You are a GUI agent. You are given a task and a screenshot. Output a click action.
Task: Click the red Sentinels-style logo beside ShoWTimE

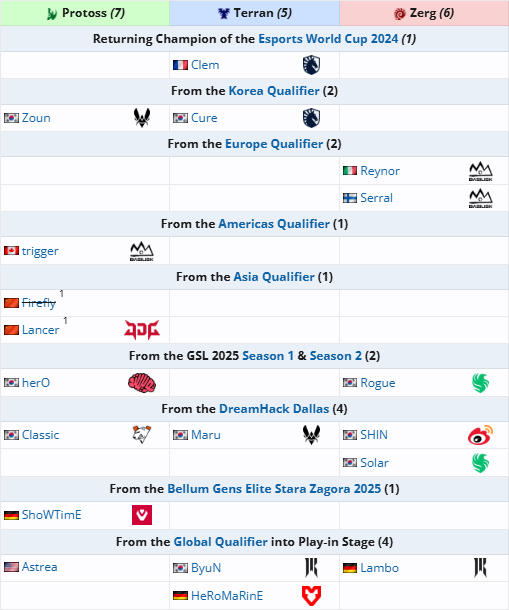coord(142,515)
